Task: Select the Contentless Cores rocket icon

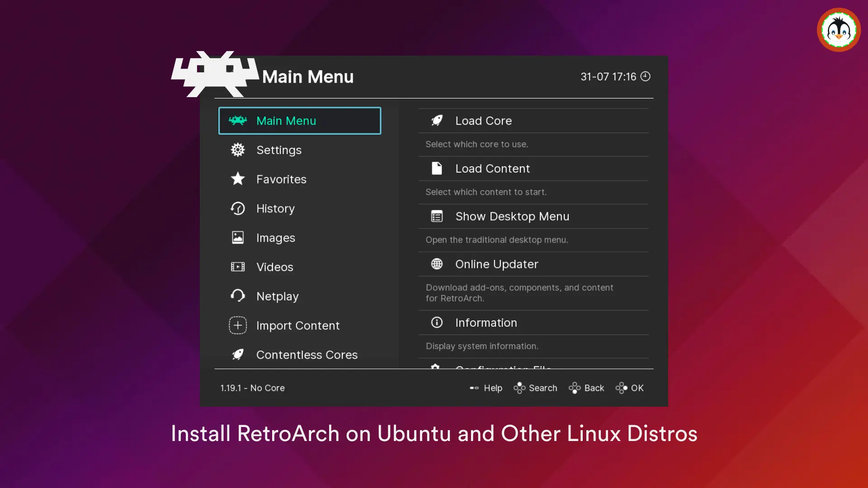Action: tap(237, 354)
